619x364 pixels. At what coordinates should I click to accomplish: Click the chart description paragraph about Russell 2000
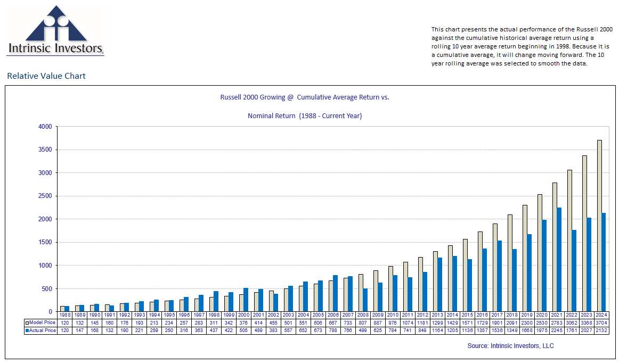(x=522, y=46)
